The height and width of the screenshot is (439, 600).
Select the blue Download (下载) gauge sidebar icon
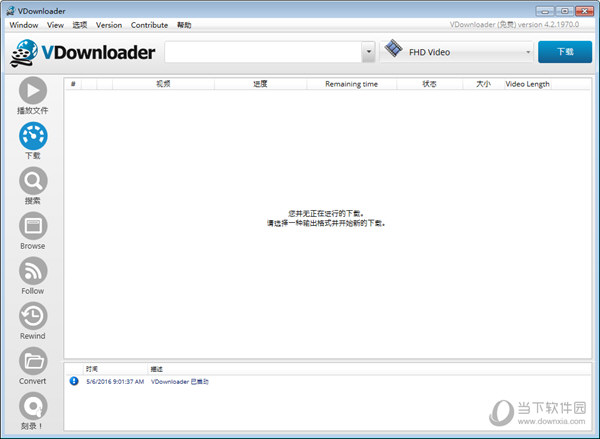tap(33, 136)
